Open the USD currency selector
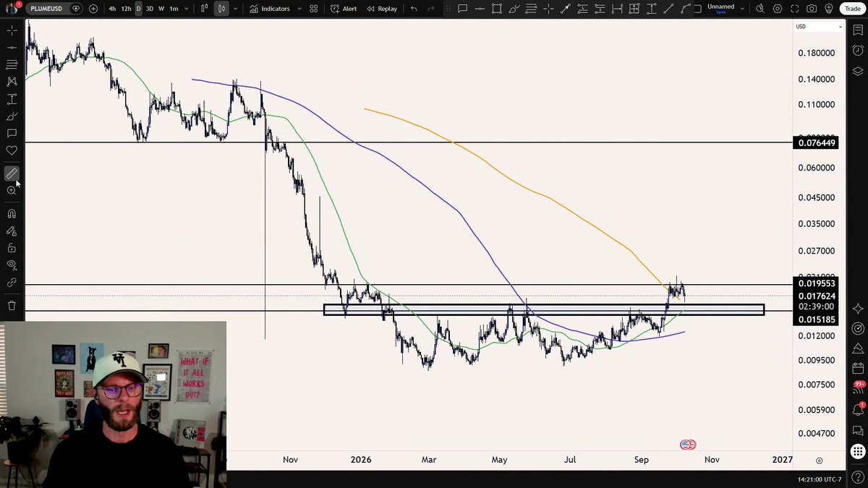Viewport: 868px width, 488px height. [819, 27]
